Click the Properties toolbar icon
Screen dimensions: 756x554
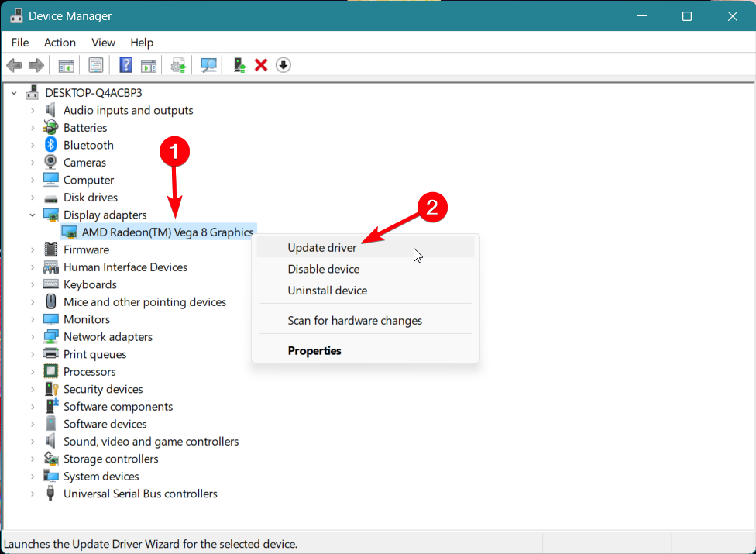pyautogui.click(x=96, y=65)
